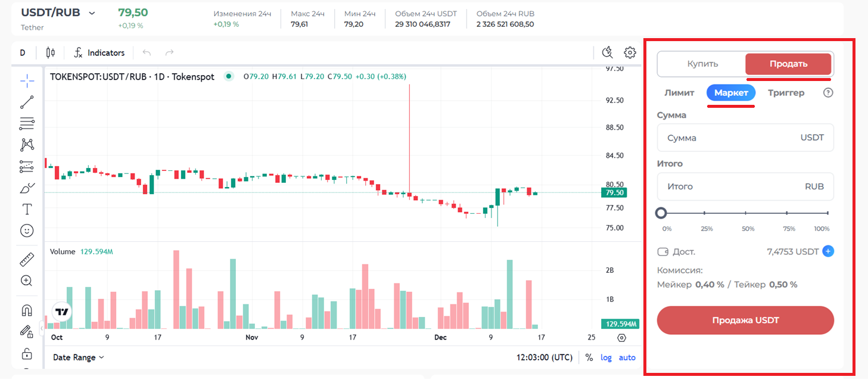The height and width of the screenshot is (386, 868).
Task: Toggle auto scale on chart
Action: tap(627, 357)
